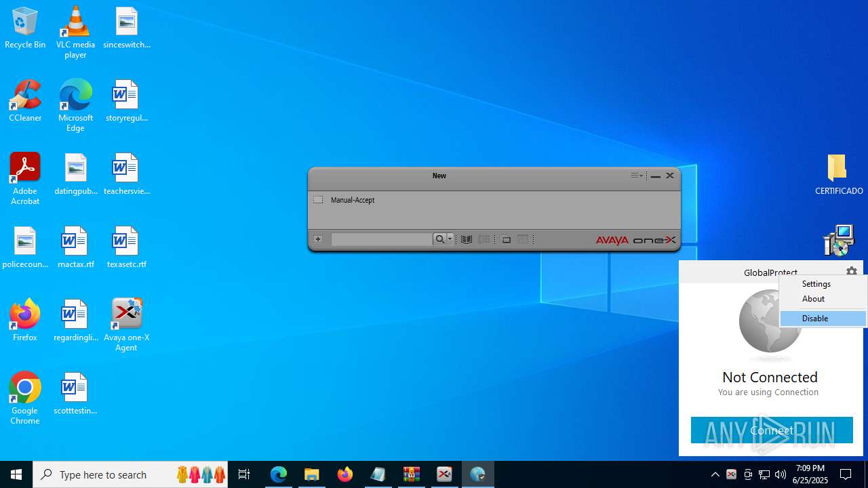The width and height of the screenshot is (868, 488).
Task: Open WinRAR from the taskbar
Action: pyautogui.click(x=412, y=474)
